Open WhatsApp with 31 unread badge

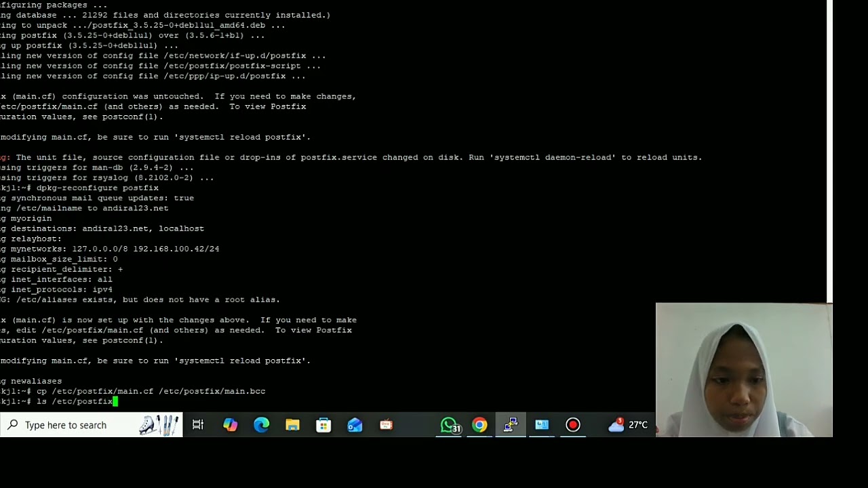click(x=450, y=425)
